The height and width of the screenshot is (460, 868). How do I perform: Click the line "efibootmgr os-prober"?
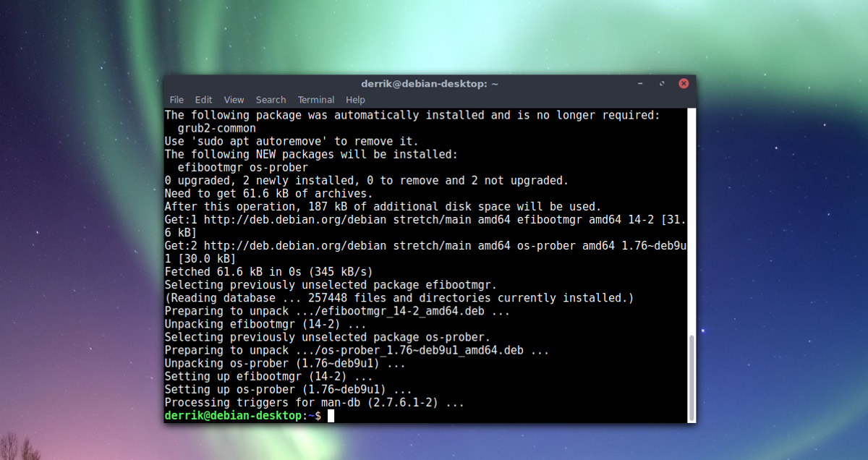tap(243, 167)
